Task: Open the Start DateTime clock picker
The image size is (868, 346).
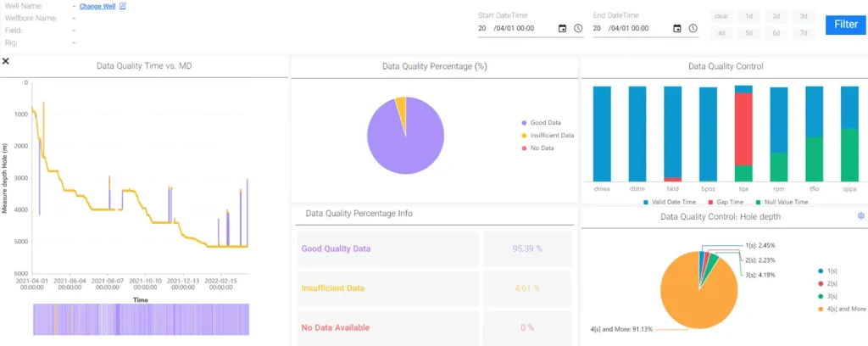Action: 578,28
